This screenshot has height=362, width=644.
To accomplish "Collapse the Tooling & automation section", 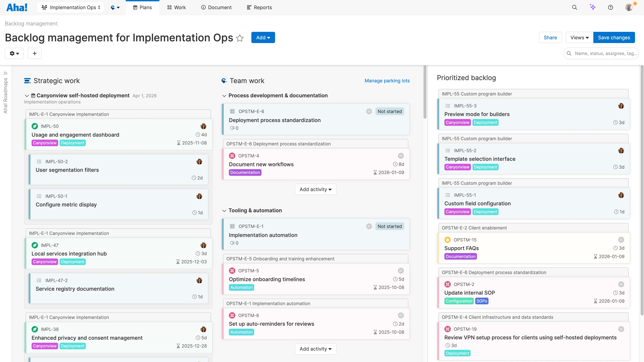I will [x=224, y=211].
